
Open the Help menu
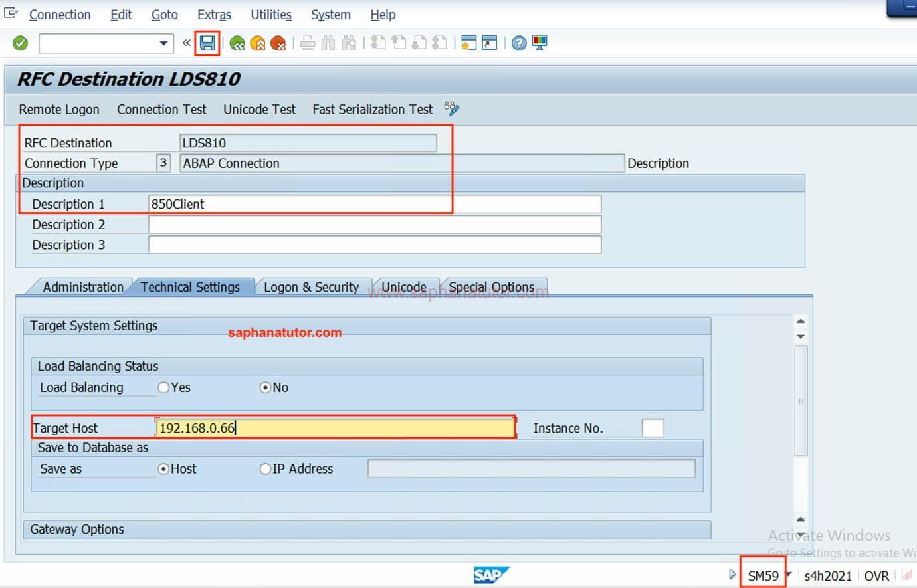[383, 15]
